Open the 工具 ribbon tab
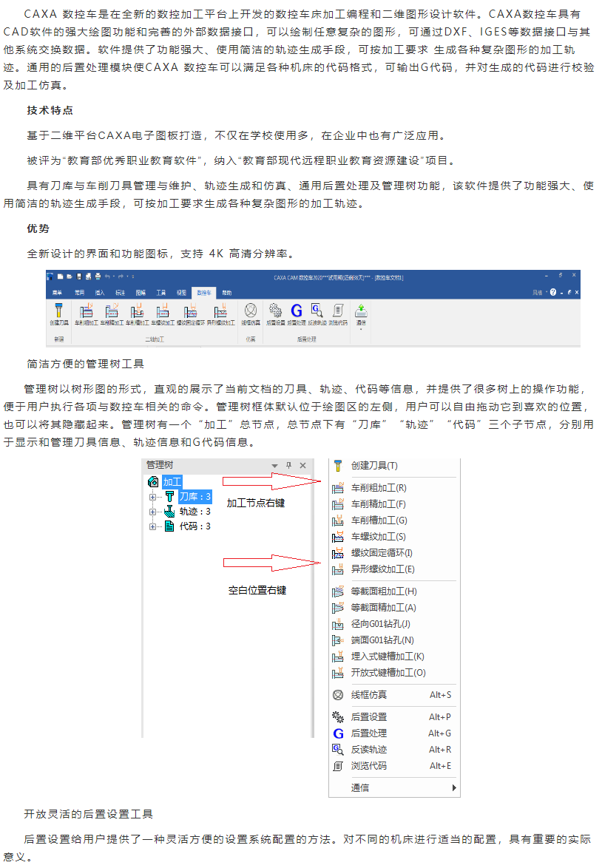602x868 pixels. point(161,293)
